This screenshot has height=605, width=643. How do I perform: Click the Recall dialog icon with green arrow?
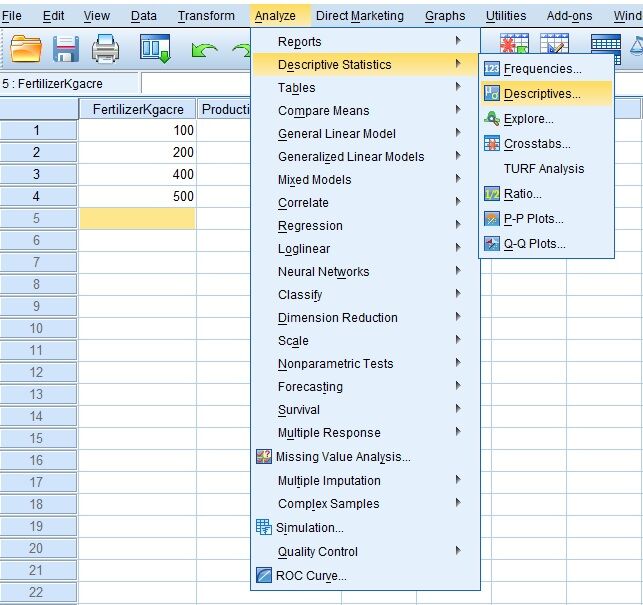(155, 49)
